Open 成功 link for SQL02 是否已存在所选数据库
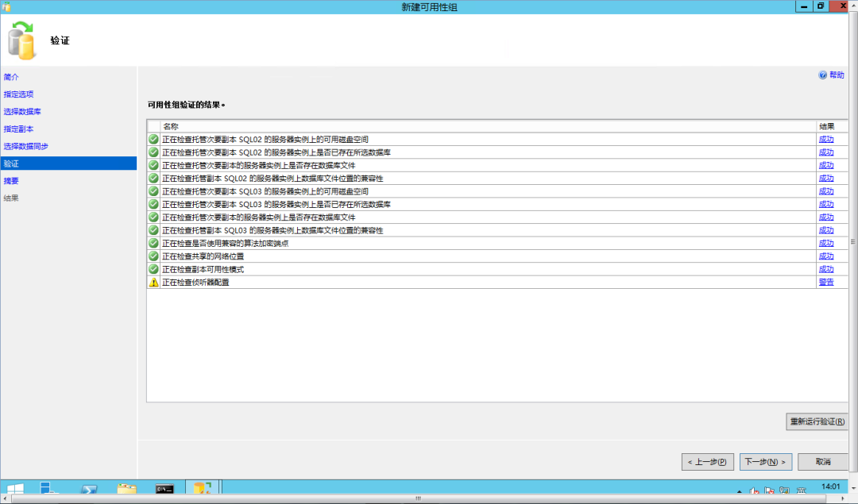Screen dimensions: 858x504 pyautogui.click(x=825, y=152)
